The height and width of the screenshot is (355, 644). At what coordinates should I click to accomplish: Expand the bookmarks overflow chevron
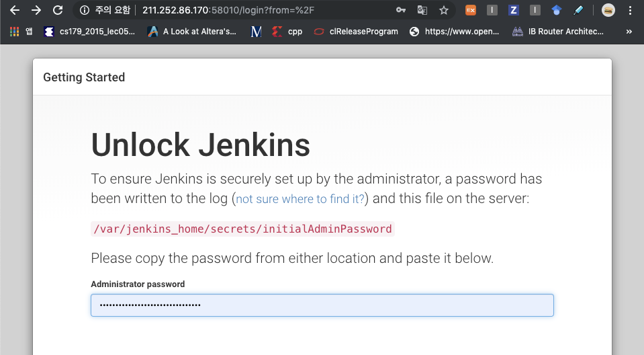tap(629, 31)
